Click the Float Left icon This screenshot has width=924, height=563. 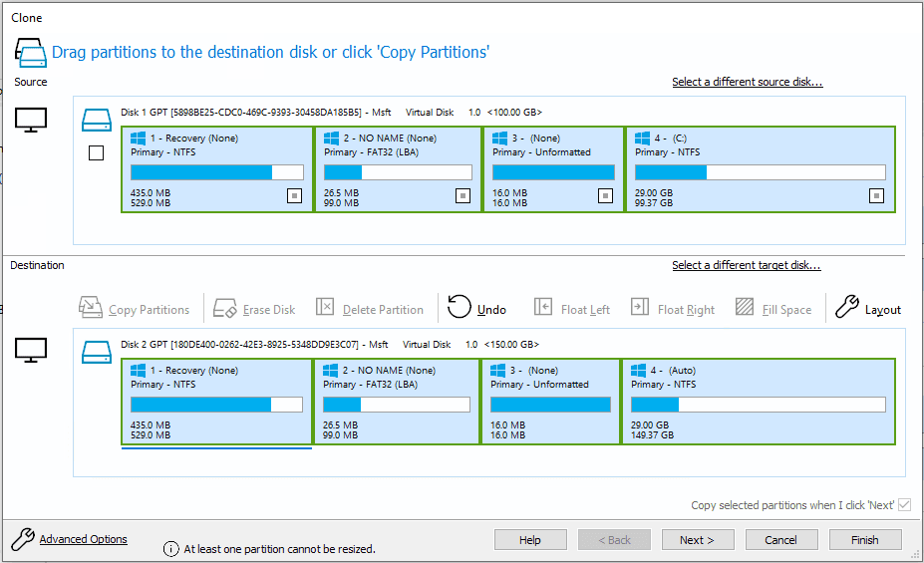[543, 308]
